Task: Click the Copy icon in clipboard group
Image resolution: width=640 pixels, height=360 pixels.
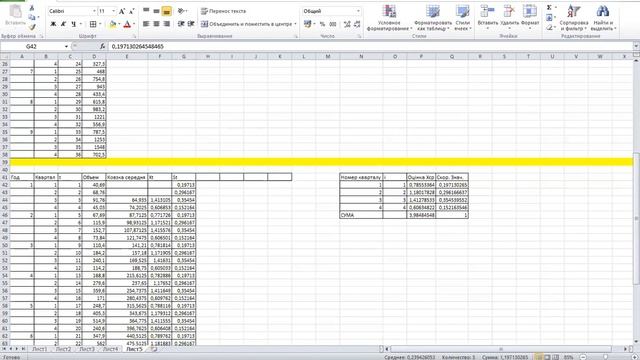Action: pyautogui.click(x=32, y=17)
